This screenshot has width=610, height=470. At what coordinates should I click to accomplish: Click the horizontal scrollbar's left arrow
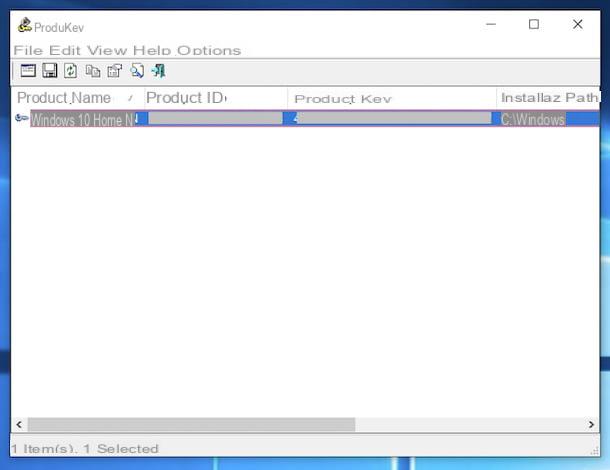coord(19,424)
